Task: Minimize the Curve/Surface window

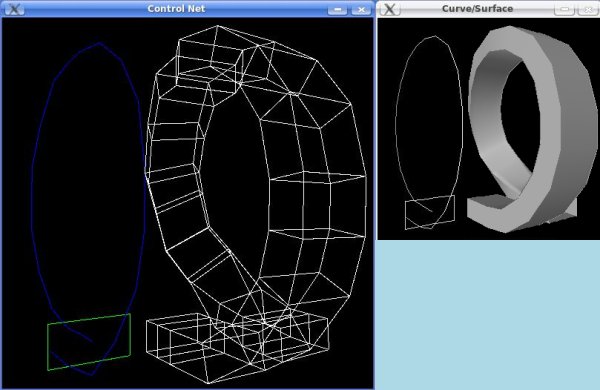Action: 564,10
